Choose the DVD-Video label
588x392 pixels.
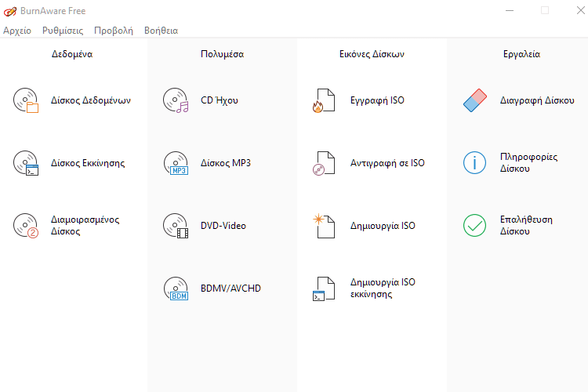point(223,226)
